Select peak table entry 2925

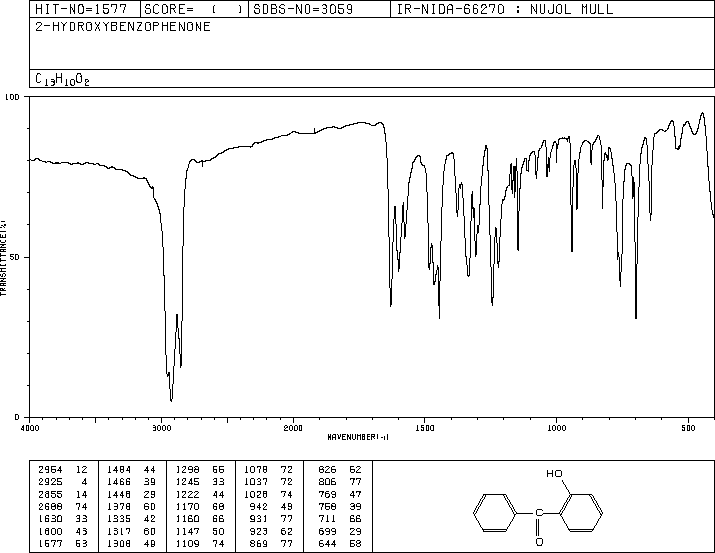pos(50,482)
